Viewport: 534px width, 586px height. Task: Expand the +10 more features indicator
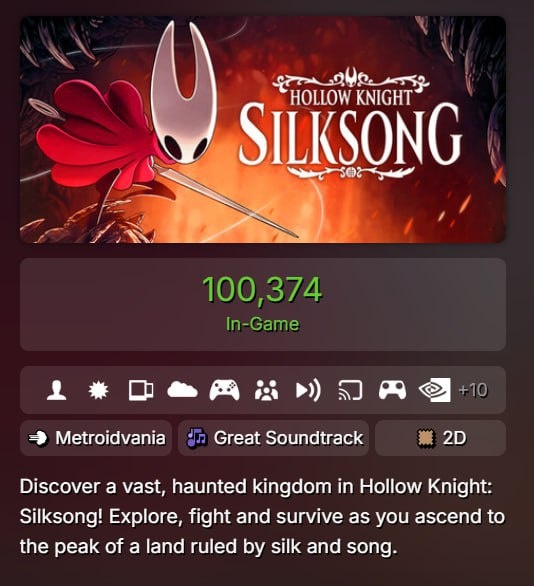(473, 390)
